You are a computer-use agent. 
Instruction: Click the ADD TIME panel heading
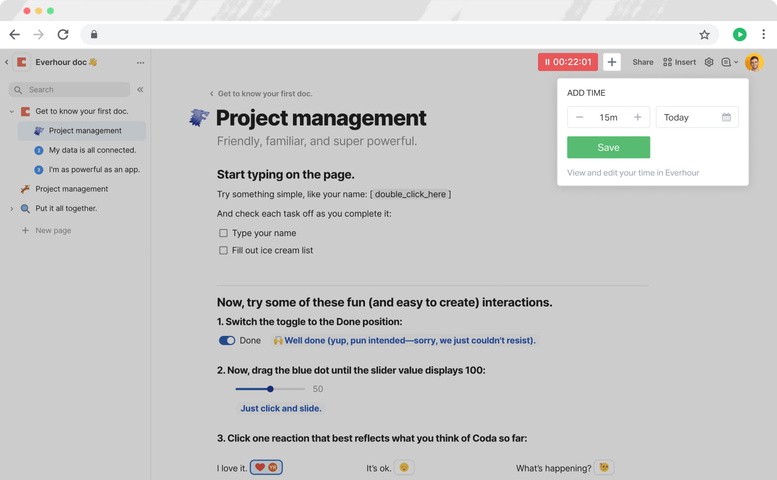coord(586,93)
